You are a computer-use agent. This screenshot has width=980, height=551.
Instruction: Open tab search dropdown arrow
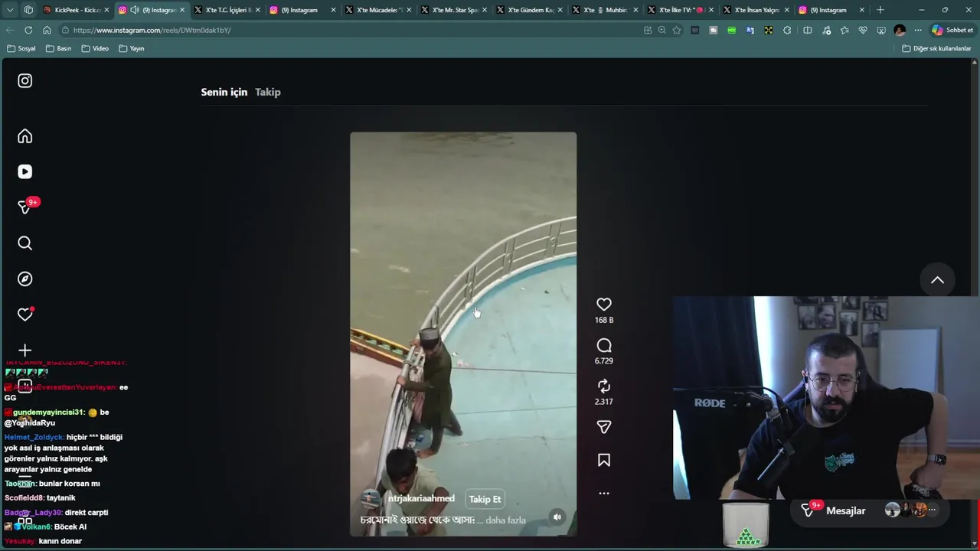[x=10, y=10]
